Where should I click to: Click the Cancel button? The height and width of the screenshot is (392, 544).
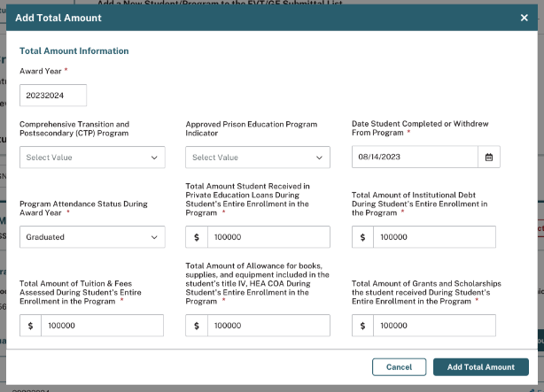coord(399,366)
